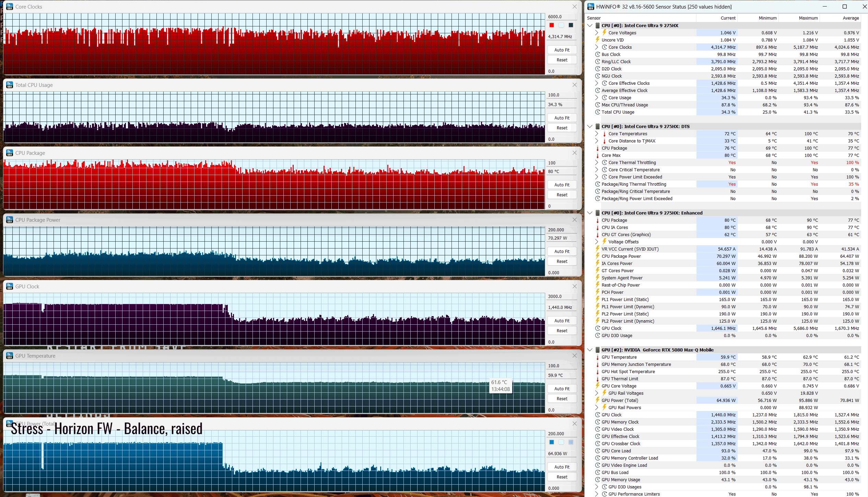Pick white color swatch in GPU Power graph
Screen dimensions: 868x497
pyautogui.click(x=561, y=442)
